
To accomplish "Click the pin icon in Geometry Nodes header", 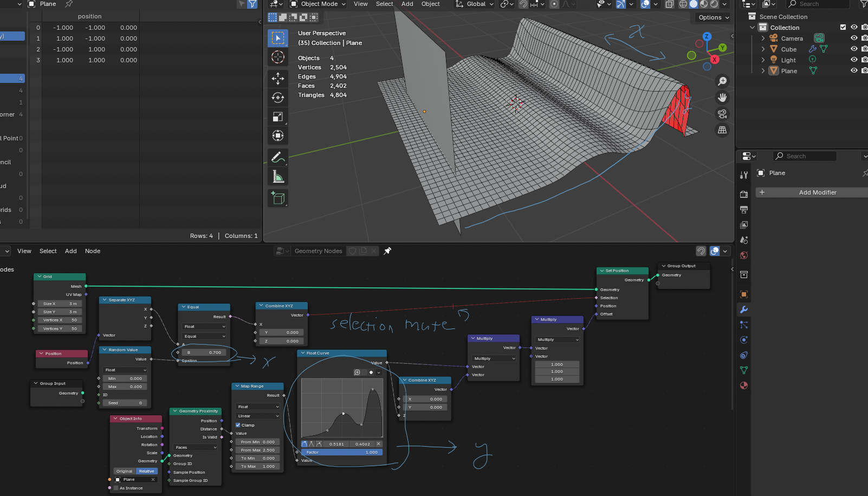I will click(x=387, y=251).
